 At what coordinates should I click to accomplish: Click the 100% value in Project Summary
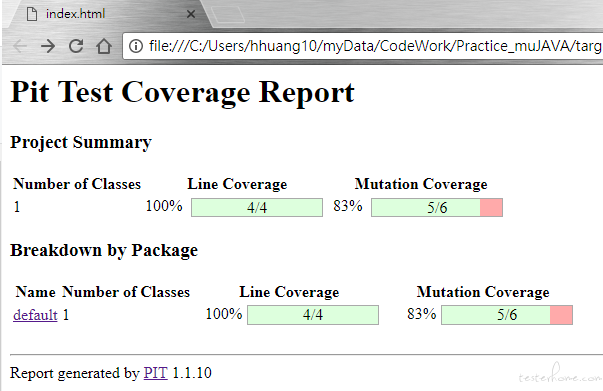(164, 206)
